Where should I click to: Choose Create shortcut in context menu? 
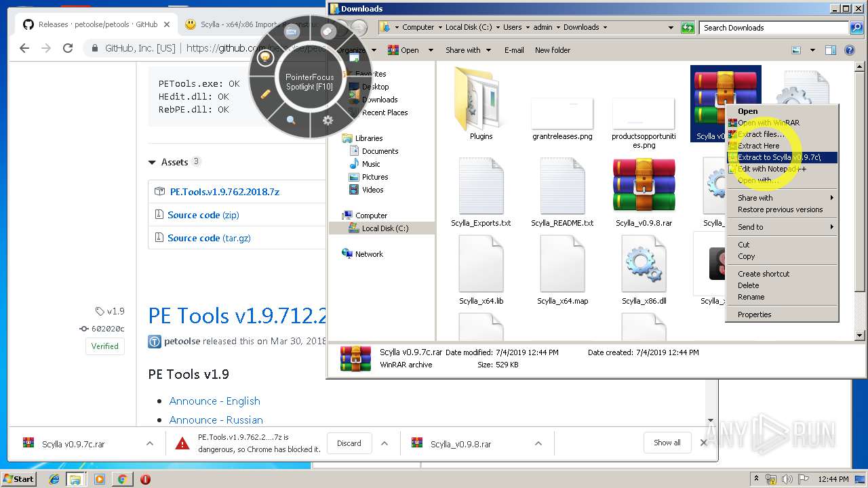pos(783,274)
